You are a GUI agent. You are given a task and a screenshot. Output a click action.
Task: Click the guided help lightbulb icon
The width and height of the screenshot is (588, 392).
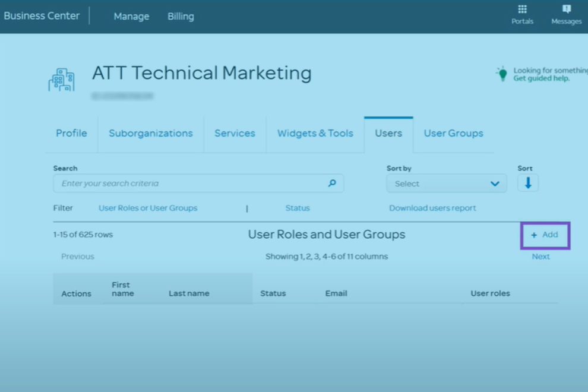pos(502,74)
